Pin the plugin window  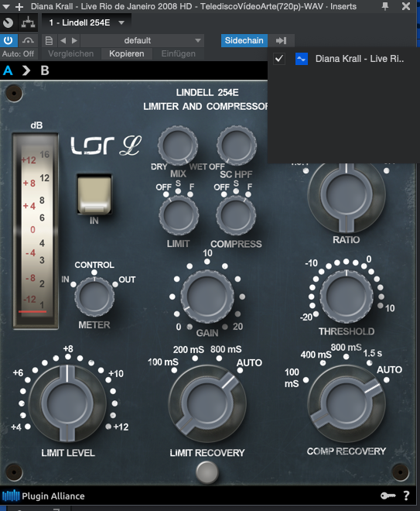pos(385,6)
